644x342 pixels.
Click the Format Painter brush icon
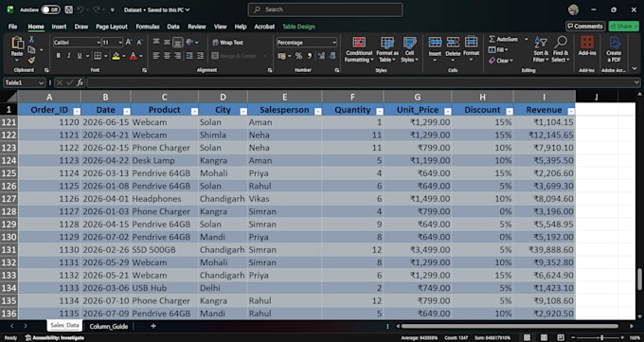click(x=31, y=60)
